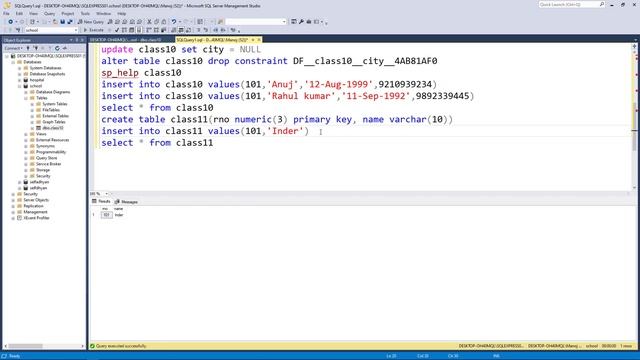Image resolution: width=640 pixels, height=360 pixels.
Task: Select the Database Diagrams tree item
Action: tap(53, 92)
